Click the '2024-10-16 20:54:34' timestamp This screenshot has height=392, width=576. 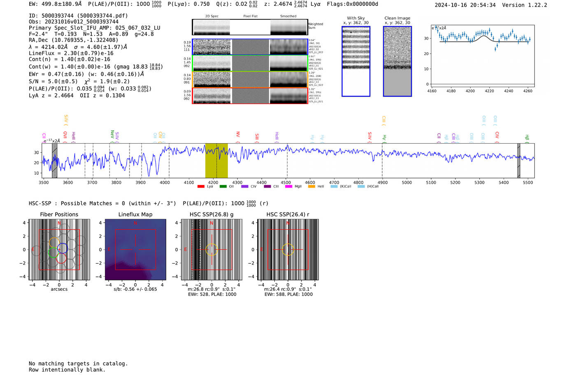click(465, 5)
